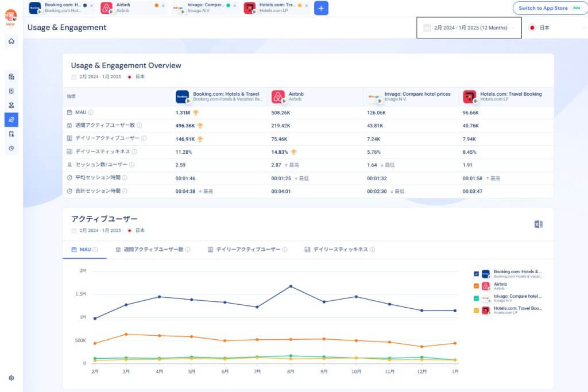The image size is (588, 392).
Task: Select the highlighted Usage & Engagement sidebar icon
Action: 11,119
